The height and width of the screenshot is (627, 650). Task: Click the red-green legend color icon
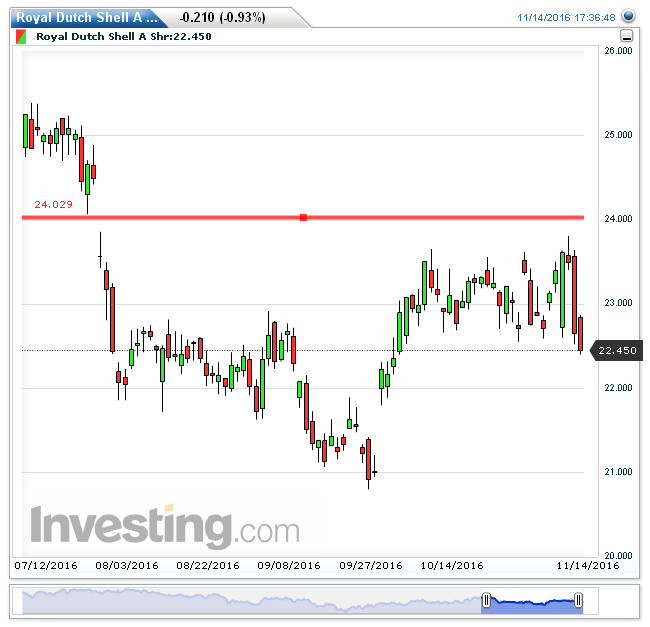coord(21,36)
